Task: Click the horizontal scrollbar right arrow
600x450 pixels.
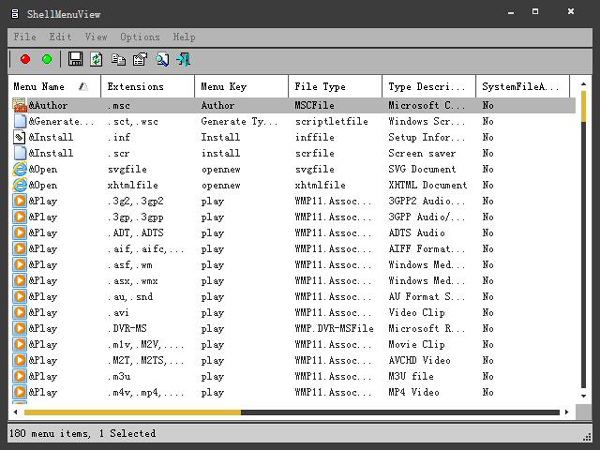Action: 567,412
